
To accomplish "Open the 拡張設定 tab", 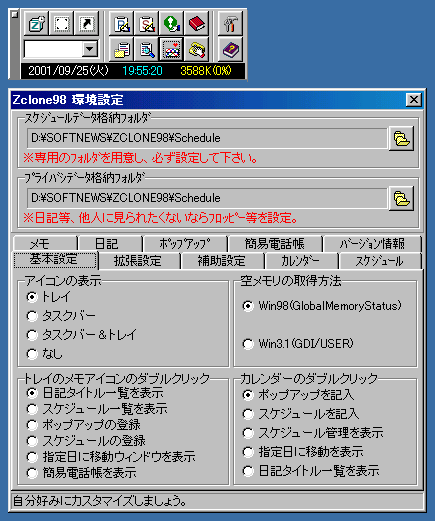I will (139, 261).
